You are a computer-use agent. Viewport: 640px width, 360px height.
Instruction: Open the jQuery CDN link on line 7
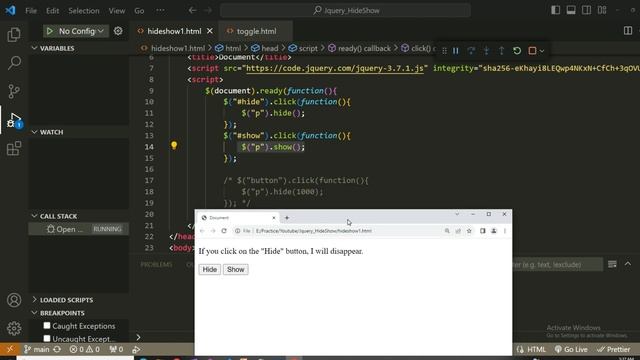[x=335, y=68]
